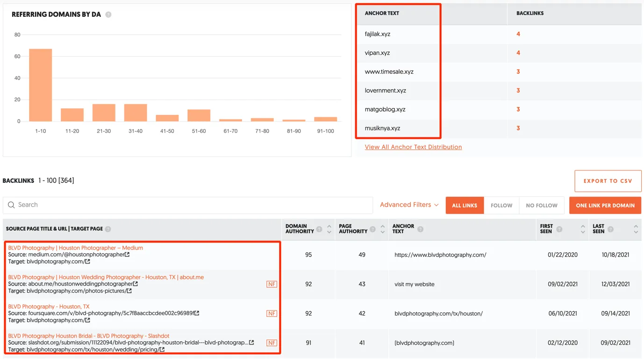The height and width of the screenshot is (359, 644).
Task: Switch filter to Follow links
Action: [x=501, y=205]
